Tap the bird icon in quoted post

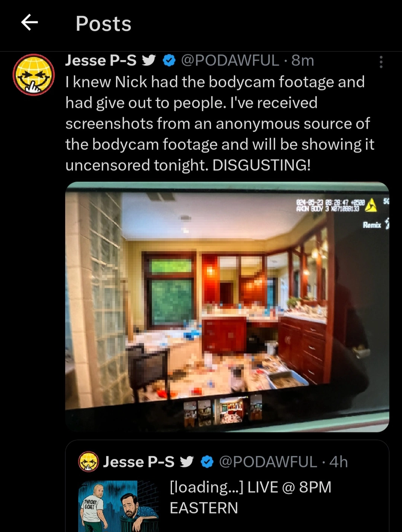coord(187,462)
